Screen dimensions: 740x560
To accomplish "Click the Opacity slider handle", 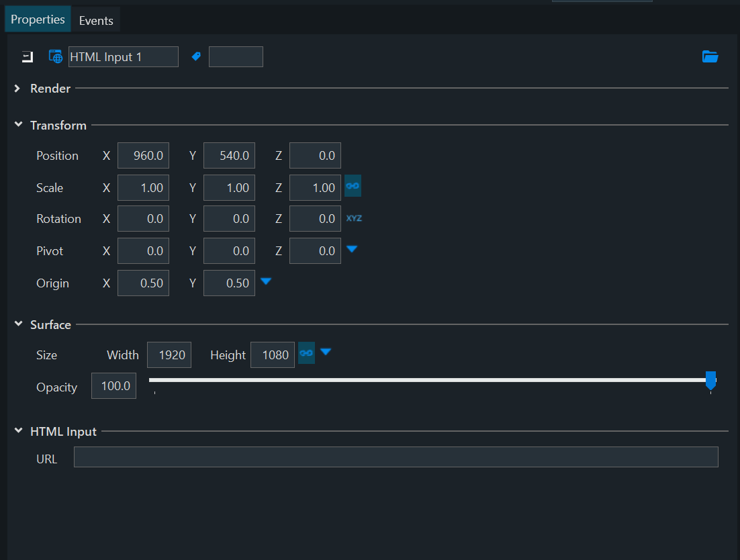I will tap(710, 381).
